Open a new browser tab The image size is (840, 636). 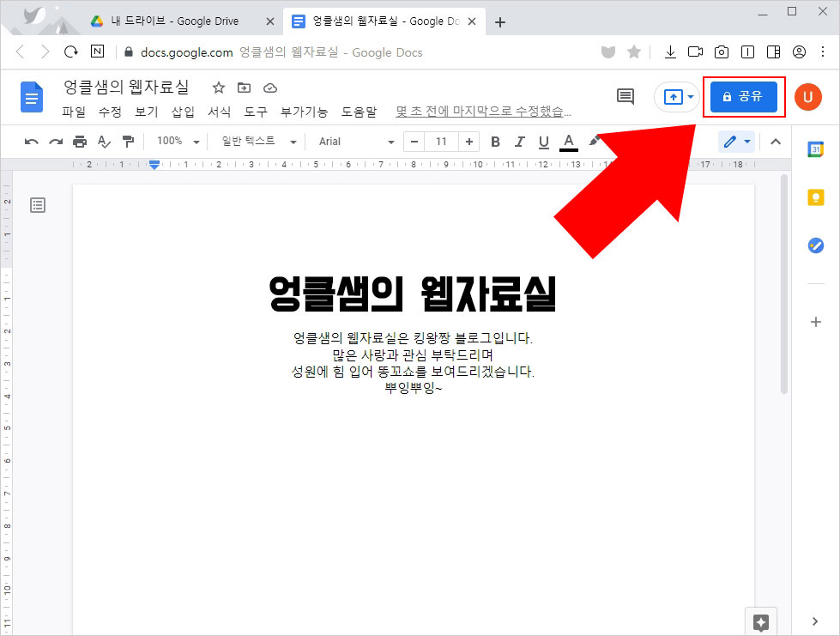pyautogui.click(x=500, y=22)
